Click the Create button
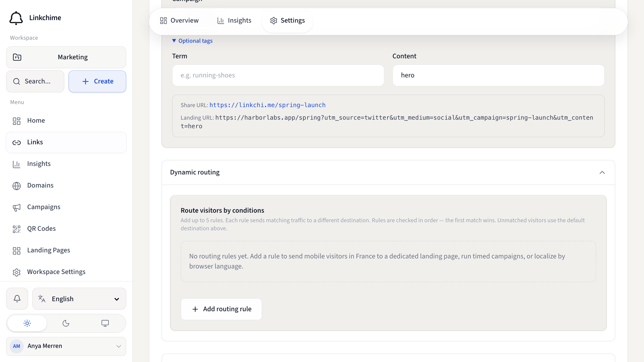Image resolution: width=644 pixels, height=362 pixels. pyautogui.click(x=97, y=81)
